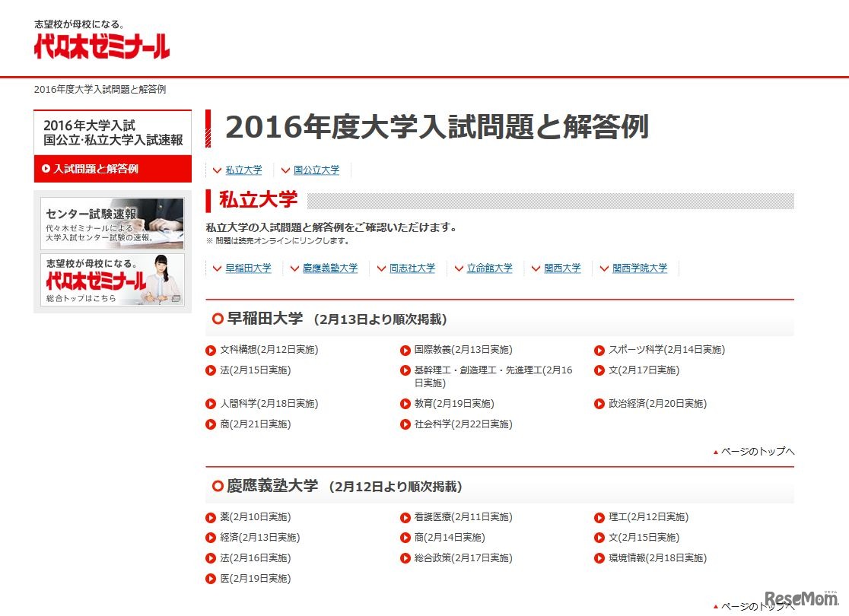Expand the 私立大学 chevron link

[243, 170]
